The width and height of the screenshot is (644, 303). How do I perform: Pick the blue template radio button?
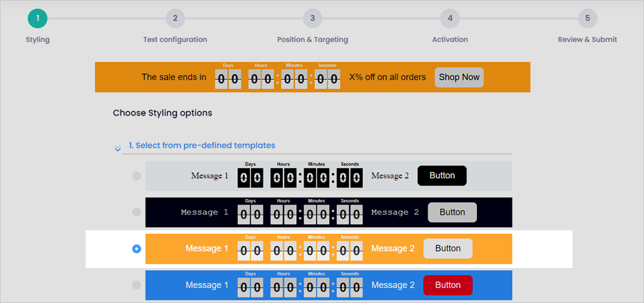[136, 285]
